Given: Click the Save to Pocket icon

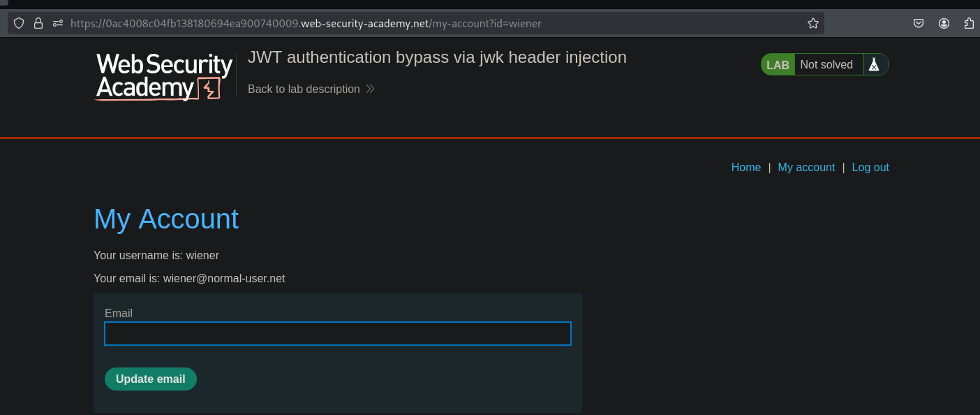Looking at the screenshot, I should pyautogui.click(x=919, y=23).
